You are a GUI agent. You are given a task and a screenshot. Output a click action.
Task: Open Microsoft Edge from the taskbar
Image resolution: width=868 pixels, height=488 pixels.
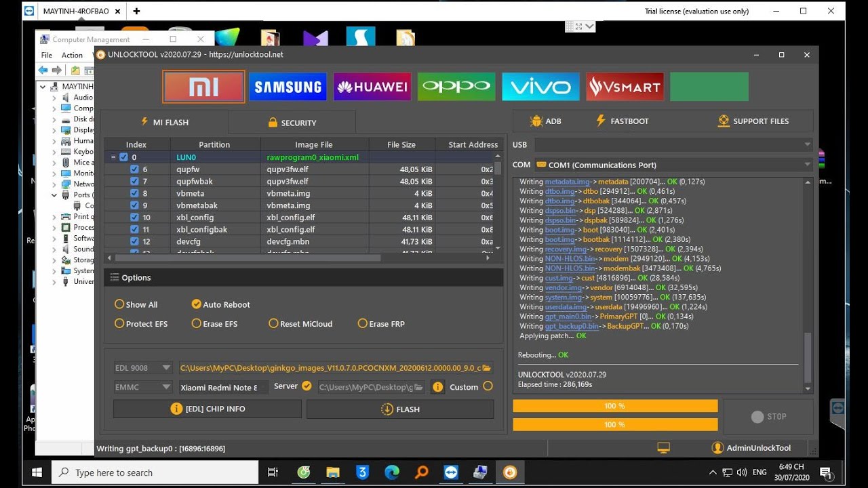coord(392,472)
